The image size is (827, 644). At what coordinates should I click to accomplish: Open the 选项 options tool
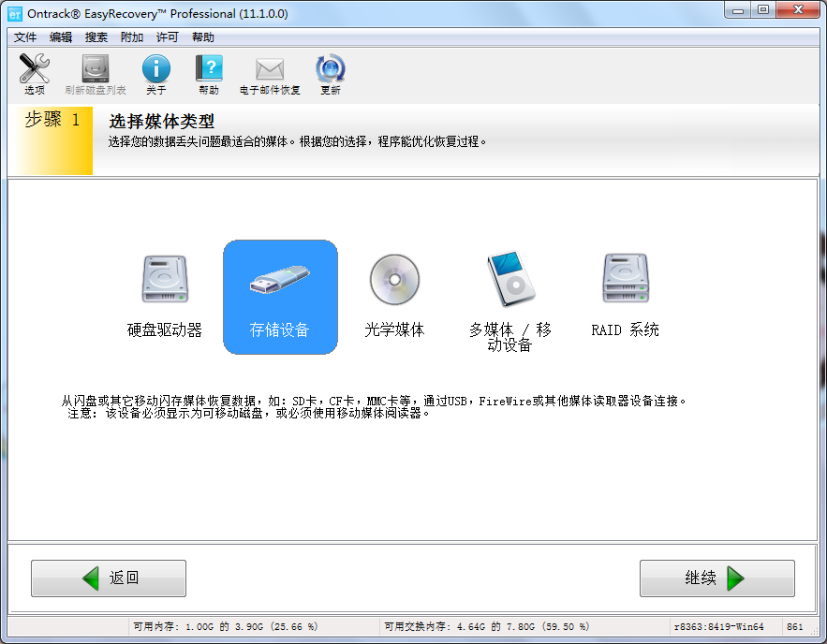(x=35, y=74)
